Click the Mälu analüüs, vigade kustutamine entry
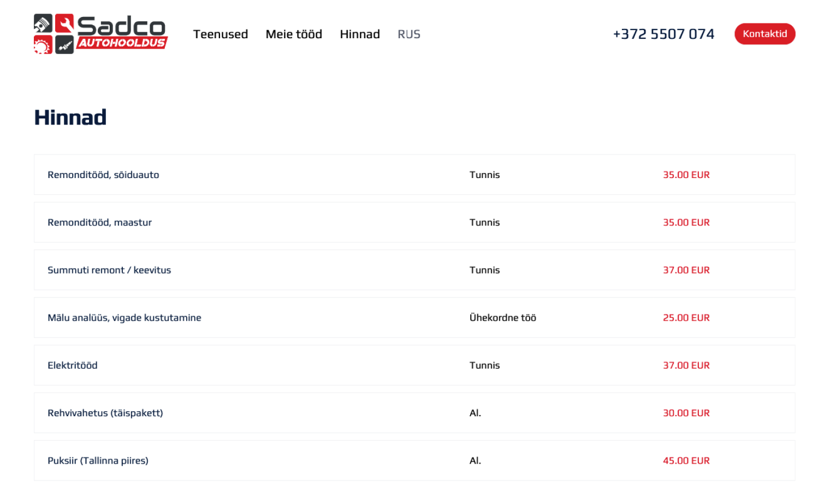 [x=124, y=318]
